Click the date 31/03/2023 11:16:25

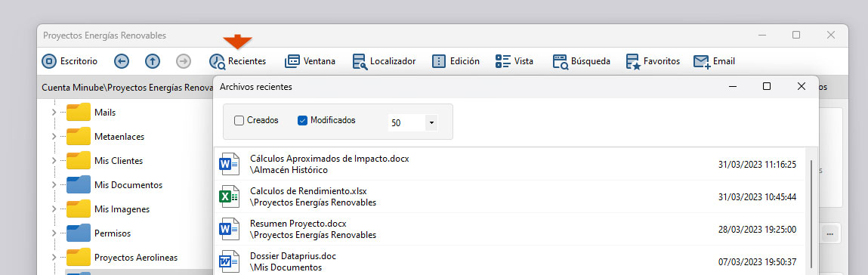[x=757, y=165]
